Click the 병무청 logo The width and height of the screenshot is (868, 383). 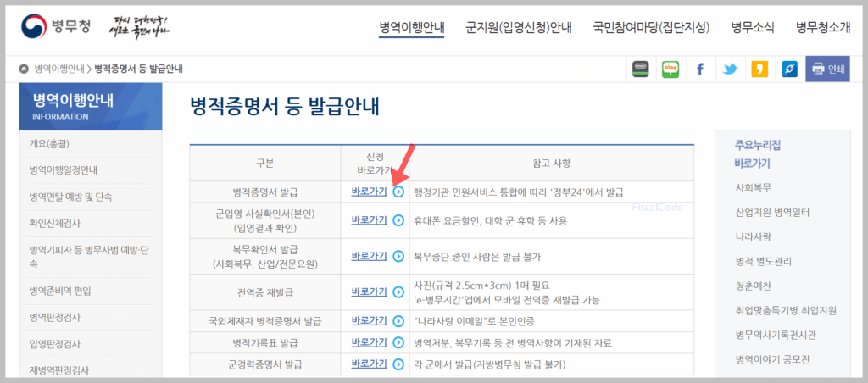[x=55, y=26]
